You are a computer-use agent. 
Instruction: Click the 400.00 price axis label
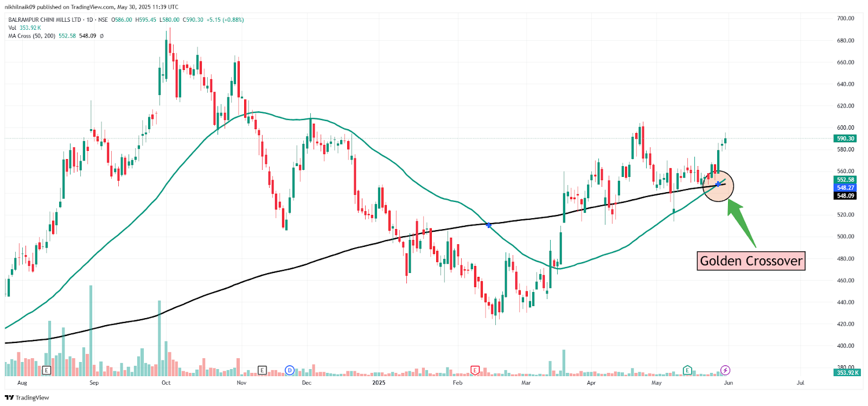pos(845,346)
